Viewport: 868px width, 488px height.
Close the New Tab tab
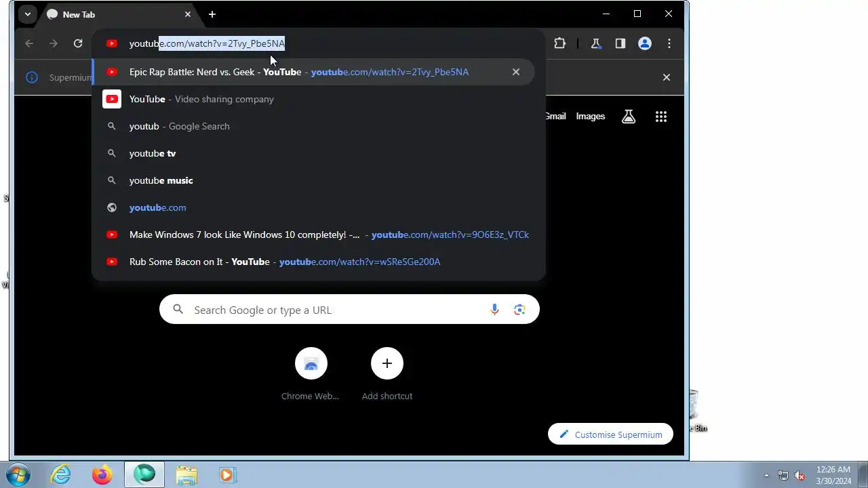pyautogui.click(x=188, y=14)
